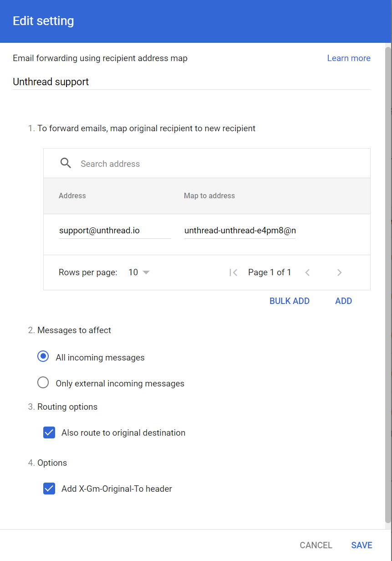Click the previous page chevron
392x561 pixels.
pos(307,272)
